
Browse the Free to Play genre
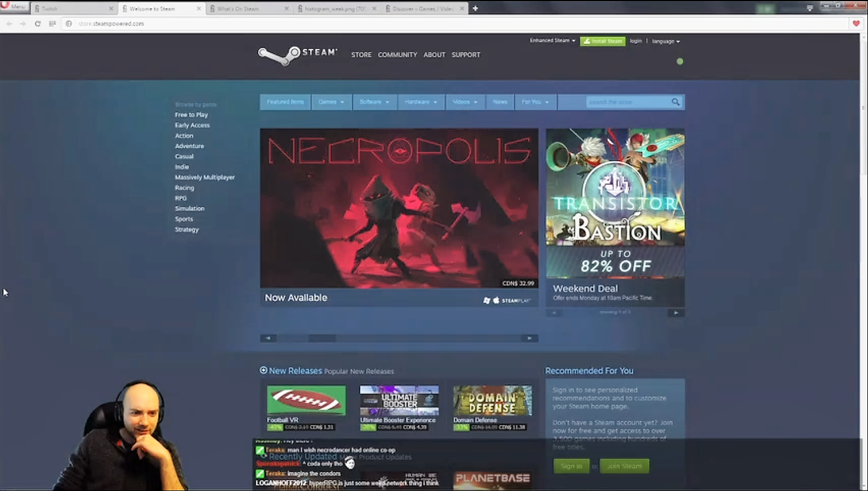pyautogui.click(x=192, y=115)
